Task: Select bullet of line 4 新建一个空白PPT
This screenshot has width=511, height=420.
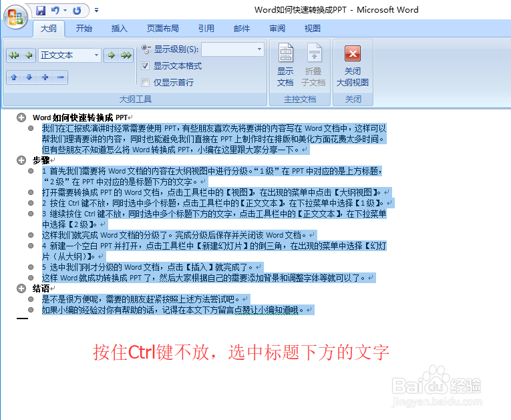Action: pyautogui.click(x=31, y=246)
